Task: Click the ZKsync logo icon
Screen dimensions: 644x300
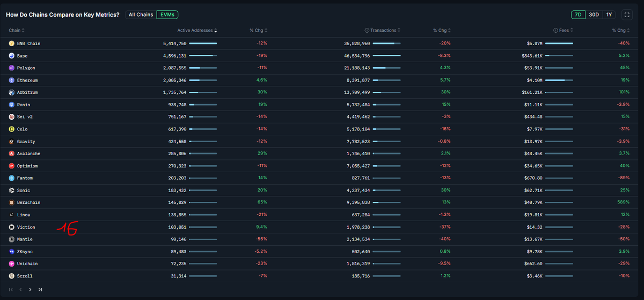Action: [x=11, y=252]
